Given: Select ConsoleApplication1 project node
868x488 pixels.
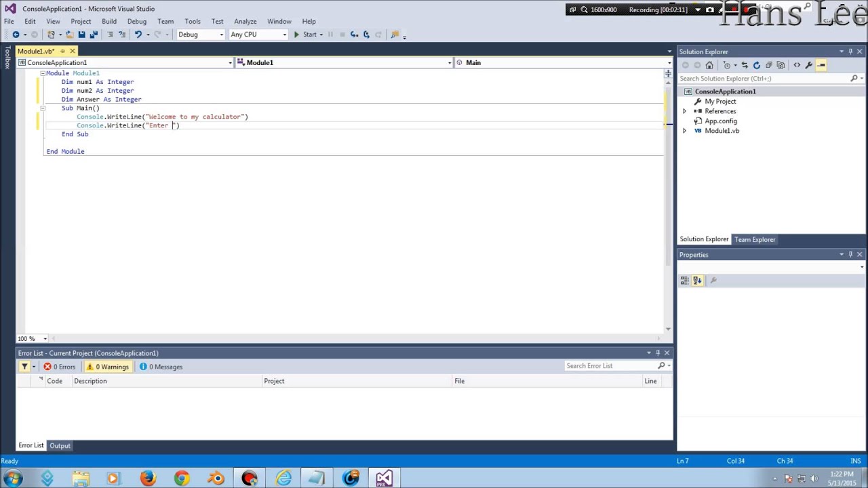Looking at the screenshot, I should coord(725,91).
